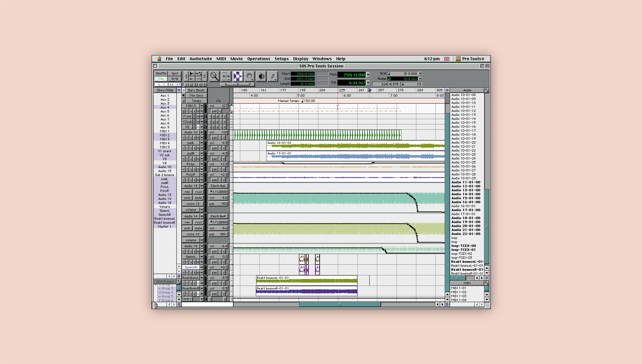
Task: Open the Audio regions list menu
Action: 467,90
